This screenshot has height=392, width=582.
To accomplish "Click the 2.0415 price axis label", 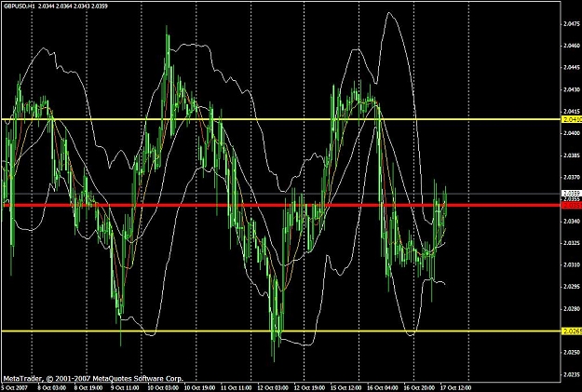I will click(572, 111).
